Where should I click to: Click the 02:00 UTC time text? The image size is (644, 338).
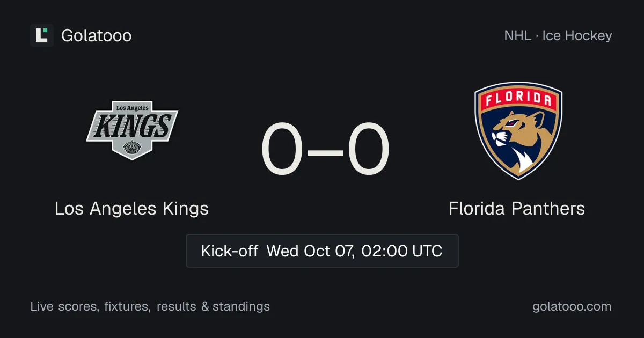click(402, 251)
